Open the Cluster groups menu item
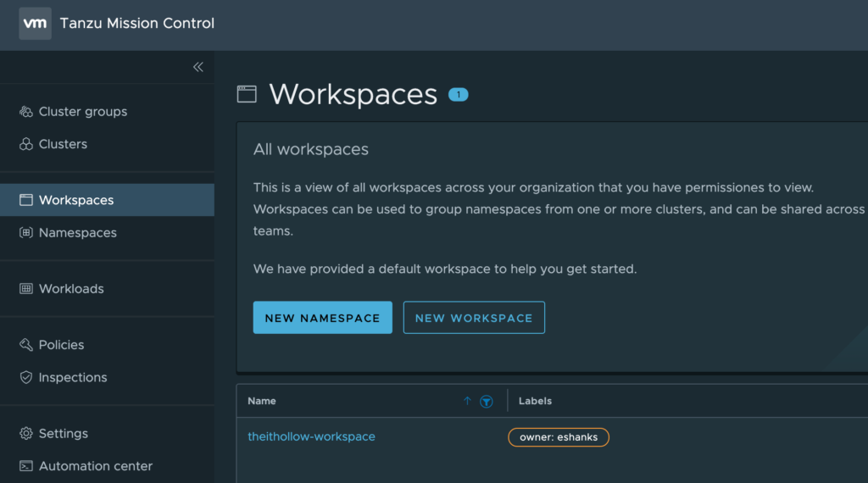 (x=82, y=112)
